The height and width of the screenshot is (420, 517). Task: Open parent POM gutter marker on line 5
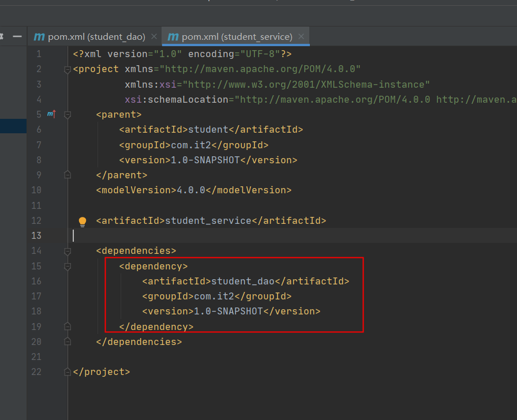[x=51, y=114]
